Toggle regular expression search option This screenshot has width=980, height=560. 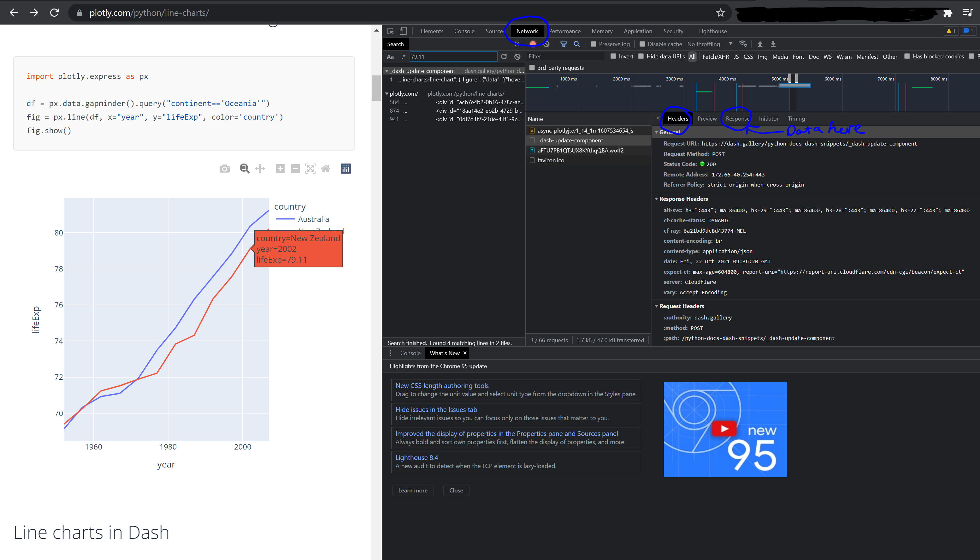click(x=403, y=57)
